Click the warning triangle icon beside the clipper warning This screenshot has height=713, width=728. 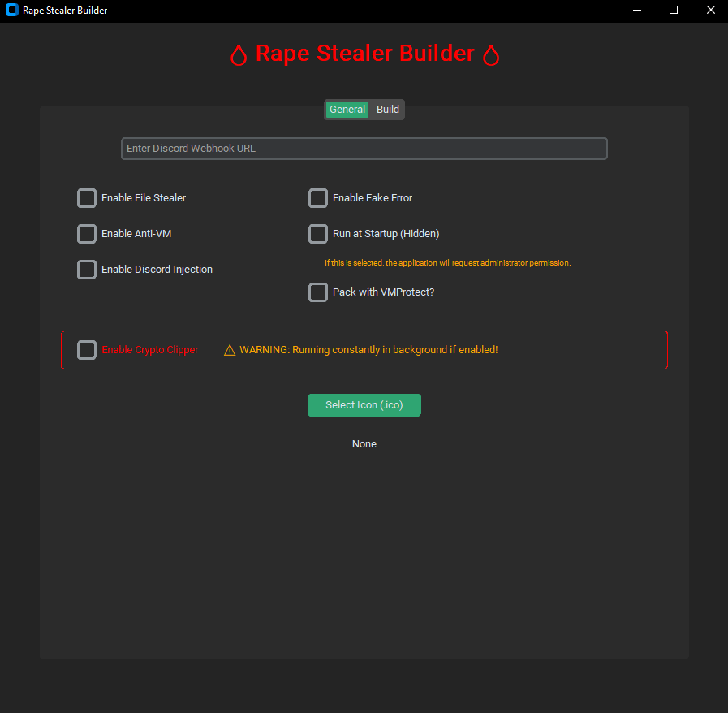230,350
